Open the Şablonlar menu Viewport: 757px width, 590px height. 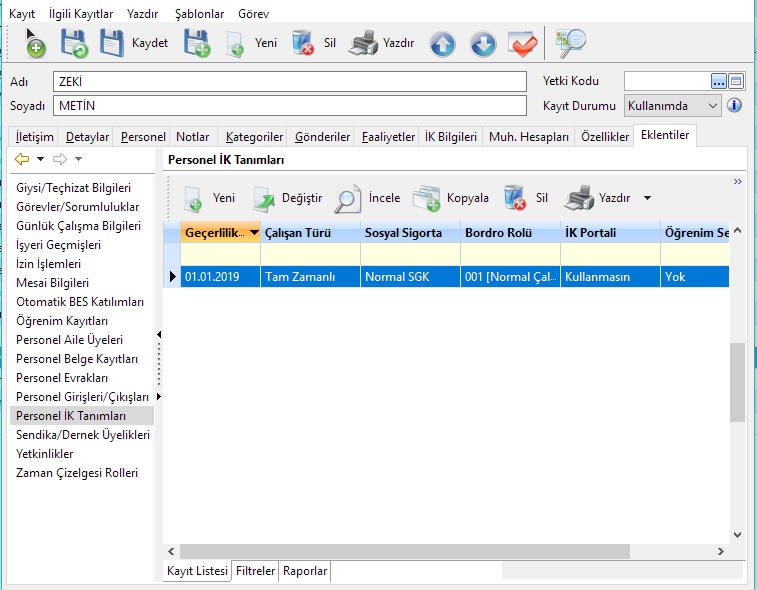pos(198,14)
